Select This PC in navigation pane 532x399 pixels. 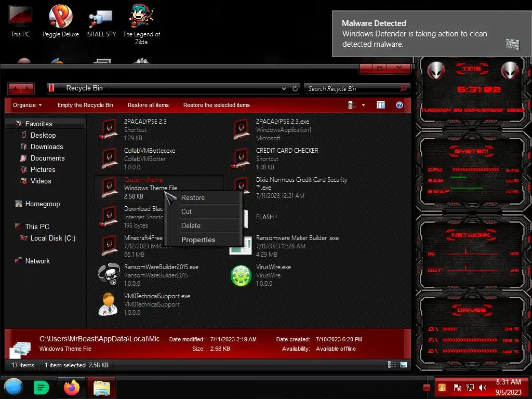pyautogui.click(x=37, y=227)
